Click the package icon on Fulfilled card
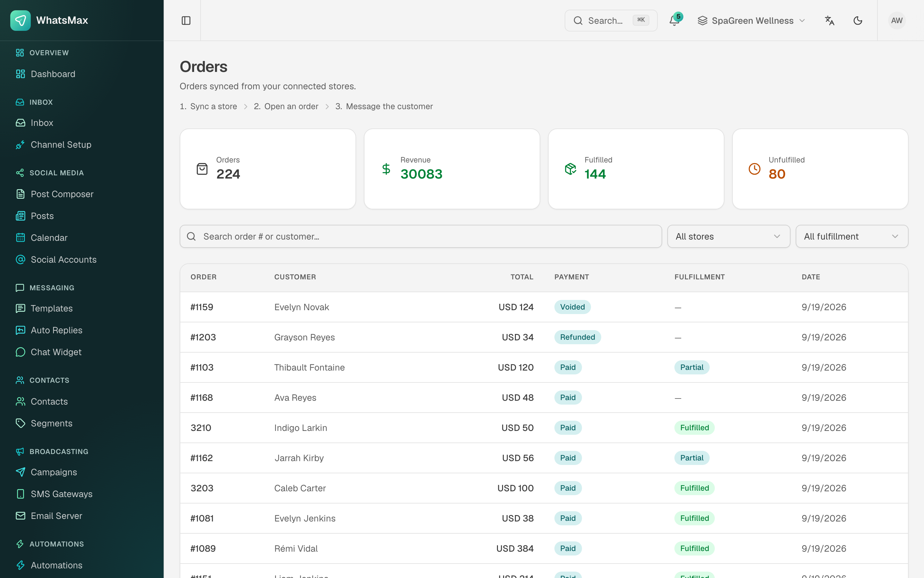924x578 pixels. tap(570, 169)
